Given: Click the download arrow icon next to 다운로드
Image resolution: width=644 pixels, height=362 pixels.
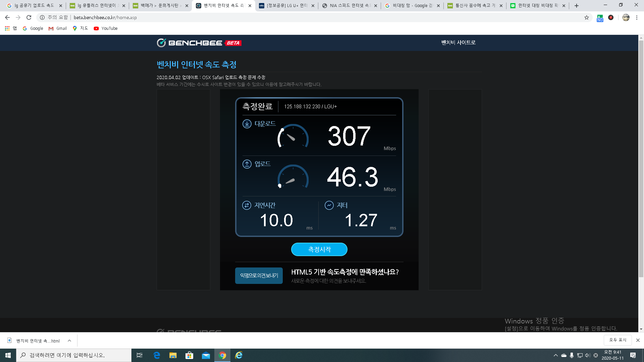Looking at the screenshot, I should [x=247, y=124].
